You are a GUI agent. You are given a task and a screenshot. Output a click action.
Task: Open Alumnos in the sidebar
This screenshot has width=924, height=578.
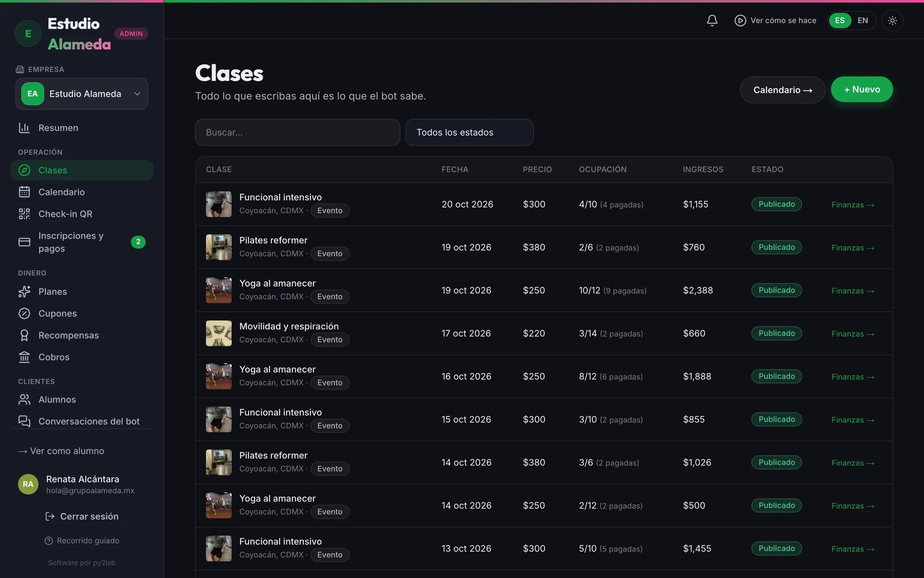[82, 400]
